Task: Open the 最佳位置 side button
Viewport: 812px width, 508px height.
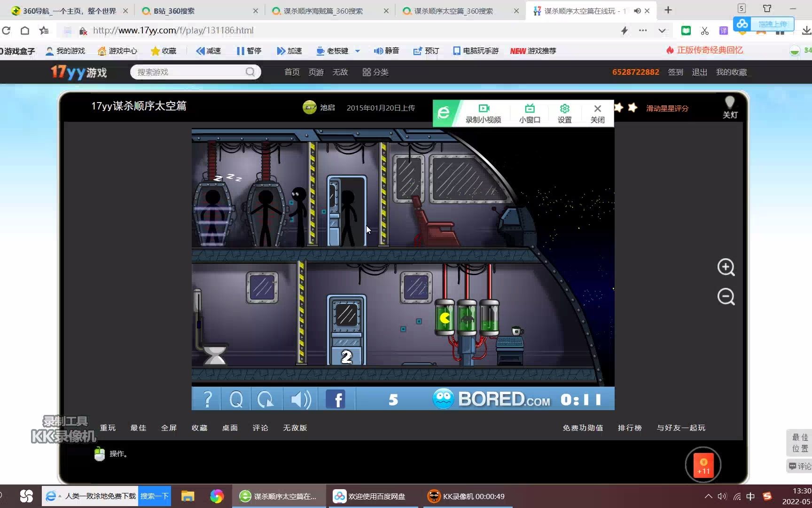Action: 800,443
